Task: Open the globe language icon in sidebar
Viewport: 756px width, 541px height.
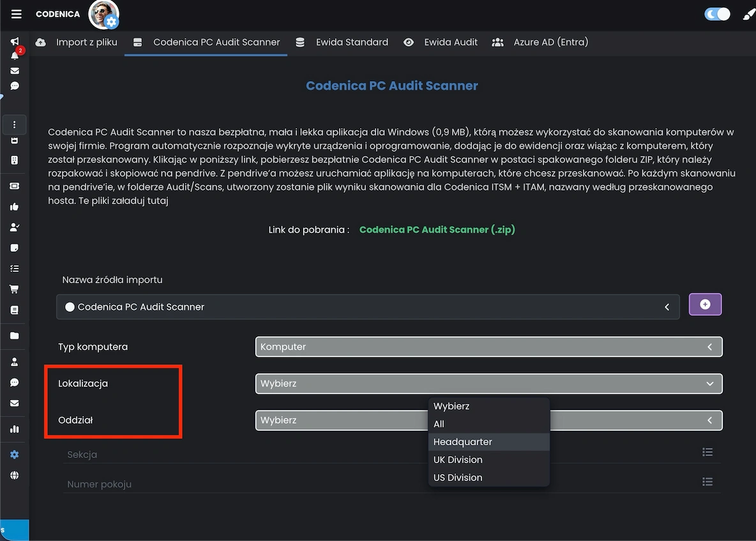Action: coord(14,476)
